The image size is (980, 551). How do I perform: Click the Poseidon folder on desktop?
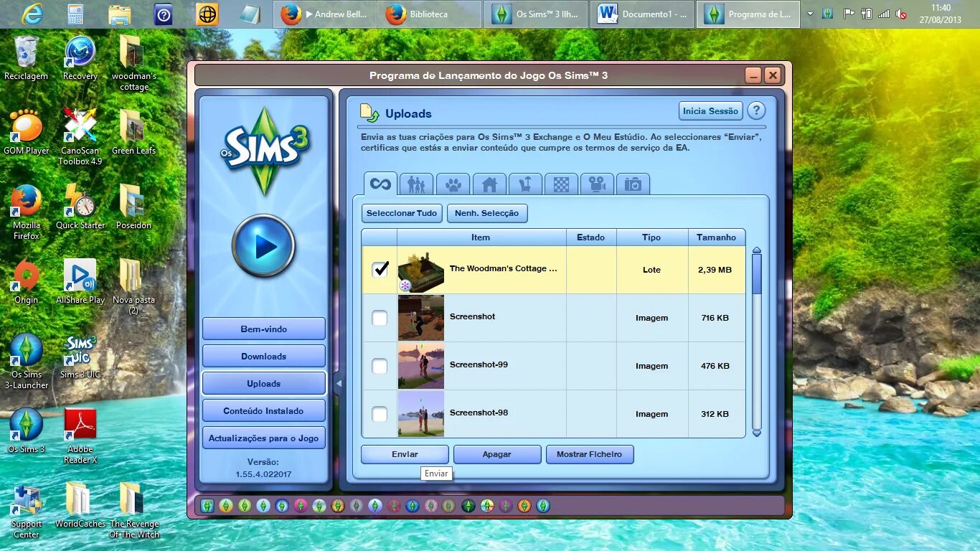[x=133, y=207]
